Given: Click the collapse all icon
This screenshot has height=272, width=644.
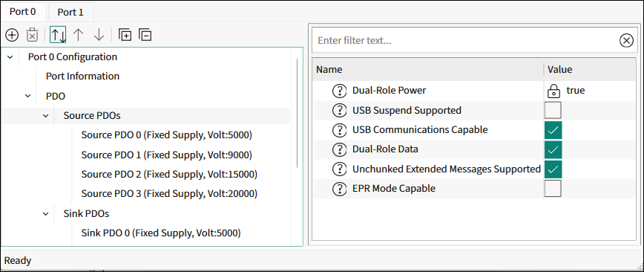Looking at the screenshot, I should tap(145, 35).
